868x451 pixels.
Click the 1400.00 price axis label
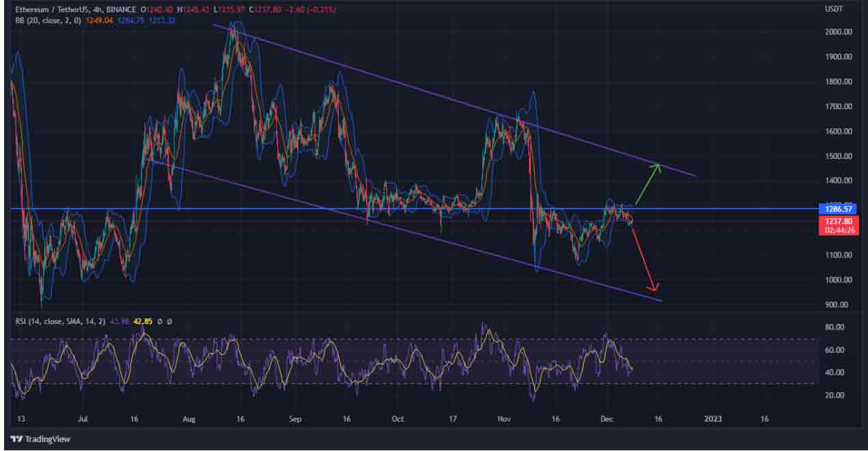coord(837,181)
